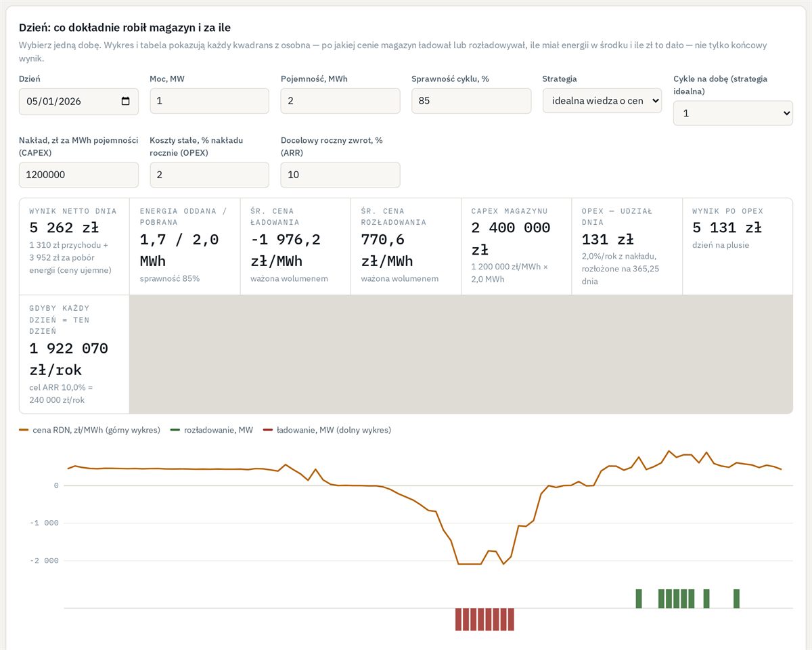Screen dimensions: 812x650
Task: Click the red ładowanie legend marker
Action: pyautogui.click(x=268, y=430)
